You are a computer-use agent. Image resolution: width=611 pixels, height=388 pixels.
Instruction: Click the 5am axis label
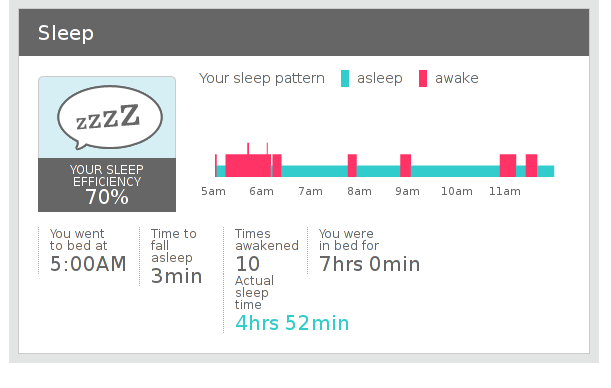coord(213,191)
